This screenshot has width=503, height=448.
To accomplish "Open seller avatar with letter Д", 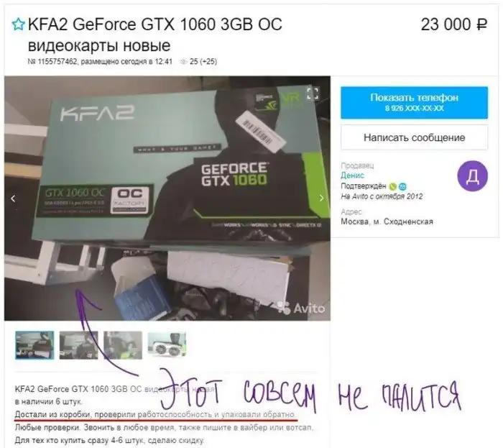I will point(472,176).
